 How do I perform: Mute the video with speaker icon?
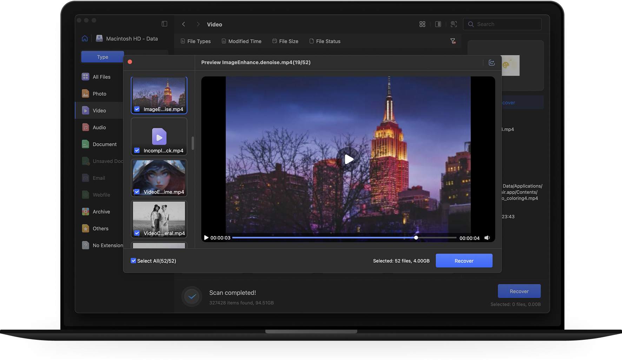click(487, 238)
